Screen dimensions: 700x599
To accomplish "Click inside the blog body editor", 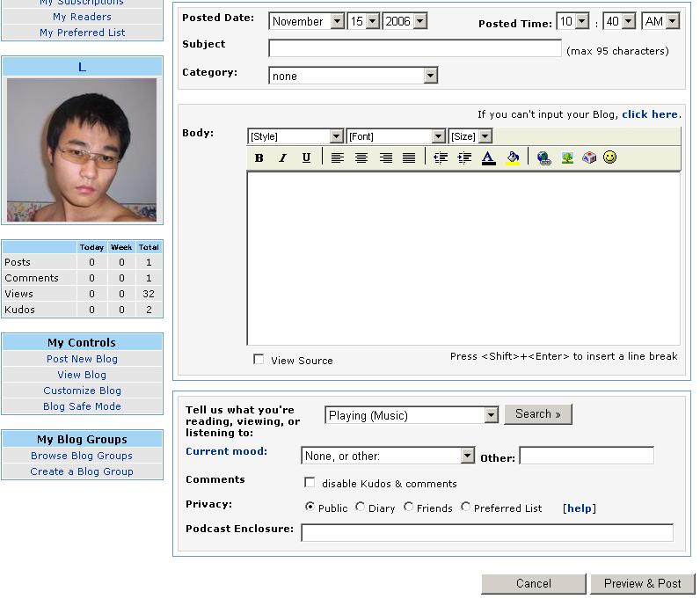I will (463, 259).
